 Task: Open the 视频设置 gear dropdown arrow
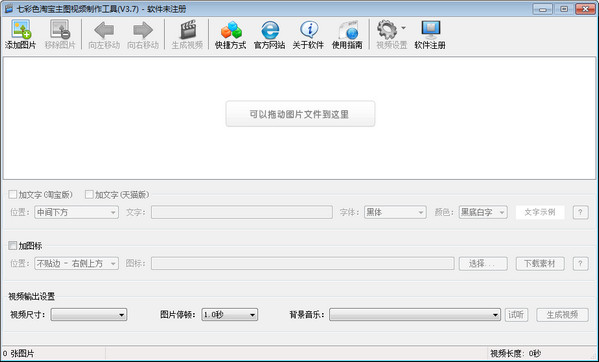tap(403, 28)
